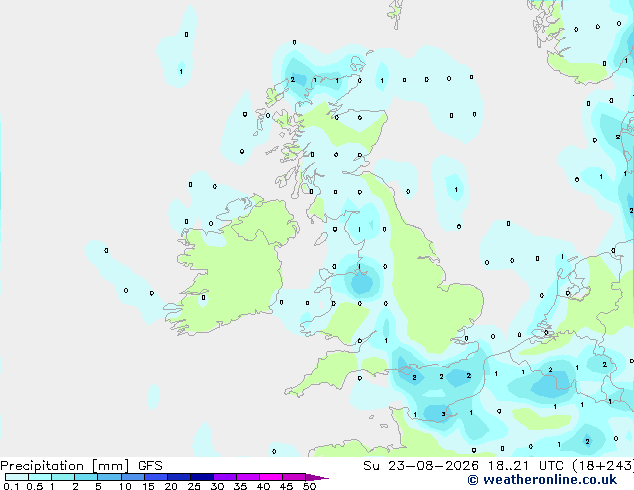Click the legend swatch between 25 and 30
Screen dimensions: 634x490
tap(202, 477)
